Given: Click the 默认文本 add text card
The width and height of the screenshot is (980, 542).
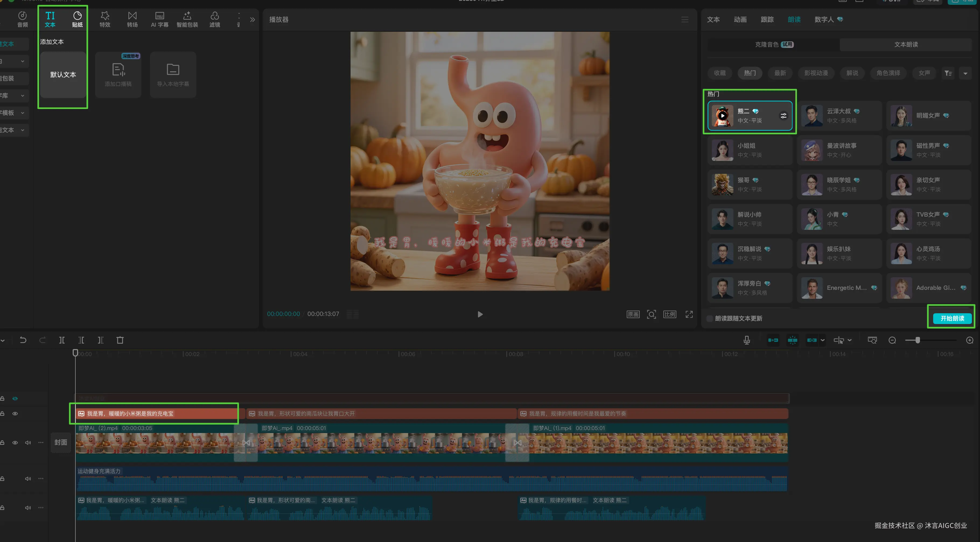Looking at the screenshot, I should (63, 75).
